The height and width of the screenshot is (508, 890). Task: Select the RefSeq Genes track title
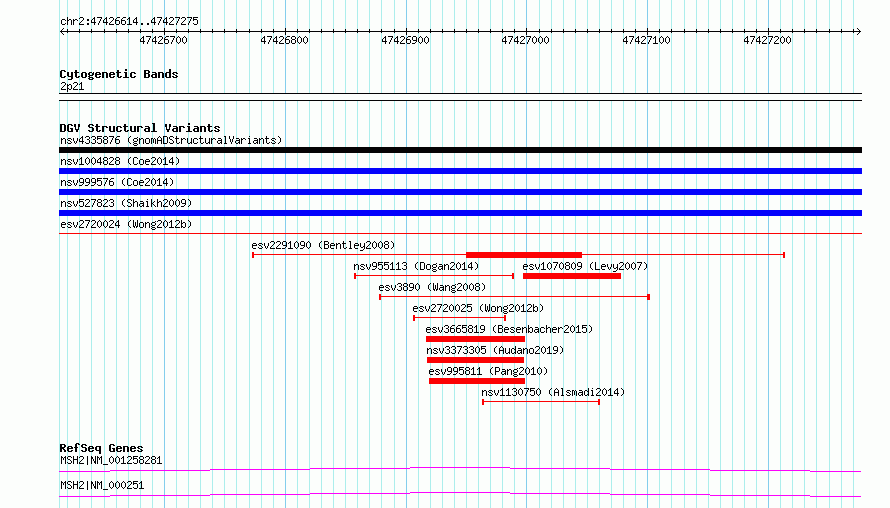[x=101, y=448]
